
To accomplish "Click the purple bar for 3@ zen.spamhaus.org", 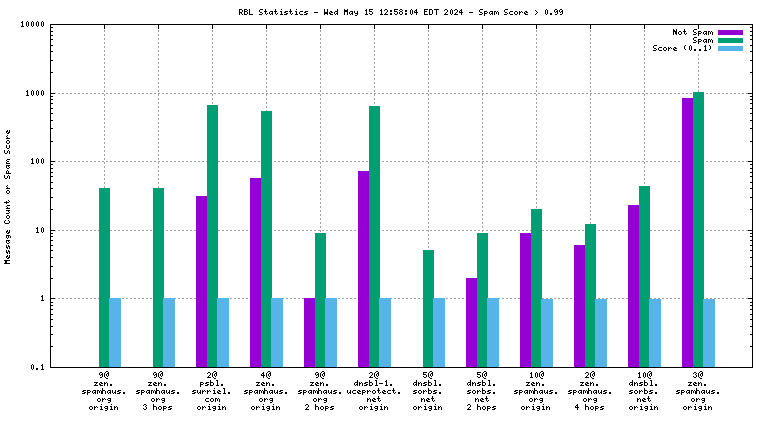I will (x=687, y=232).
